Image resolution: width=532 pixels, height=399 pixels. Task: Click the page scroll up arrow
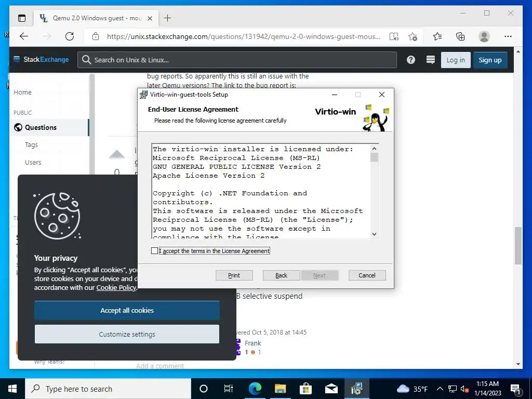click(x=518, y=51)
